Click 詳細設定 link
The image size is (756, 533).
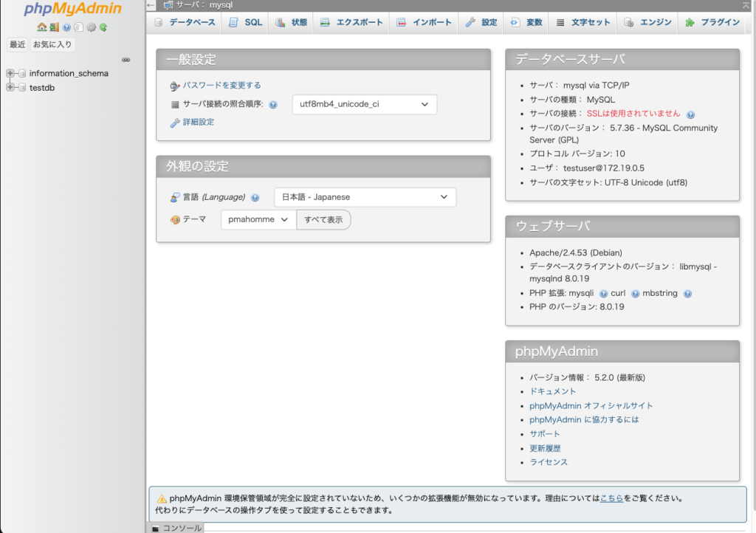pos(198,122)
